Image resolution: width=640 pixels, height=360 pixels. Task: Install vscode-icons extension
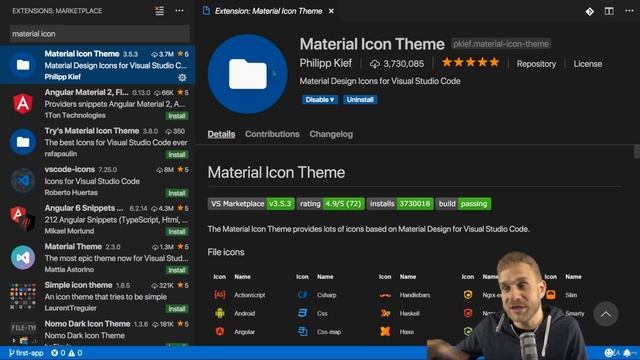coord(177,193)
